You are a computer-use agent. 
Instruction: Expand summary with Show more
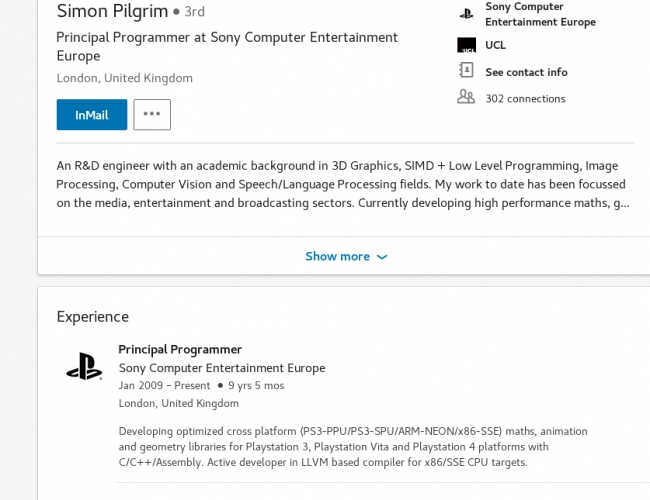(337, 256)
